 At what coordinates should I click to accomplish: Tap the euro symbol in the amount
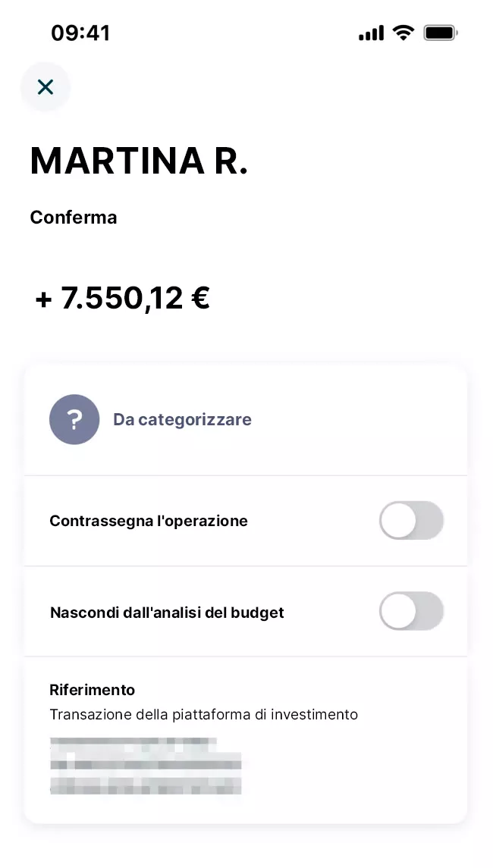tap(200, 299)
